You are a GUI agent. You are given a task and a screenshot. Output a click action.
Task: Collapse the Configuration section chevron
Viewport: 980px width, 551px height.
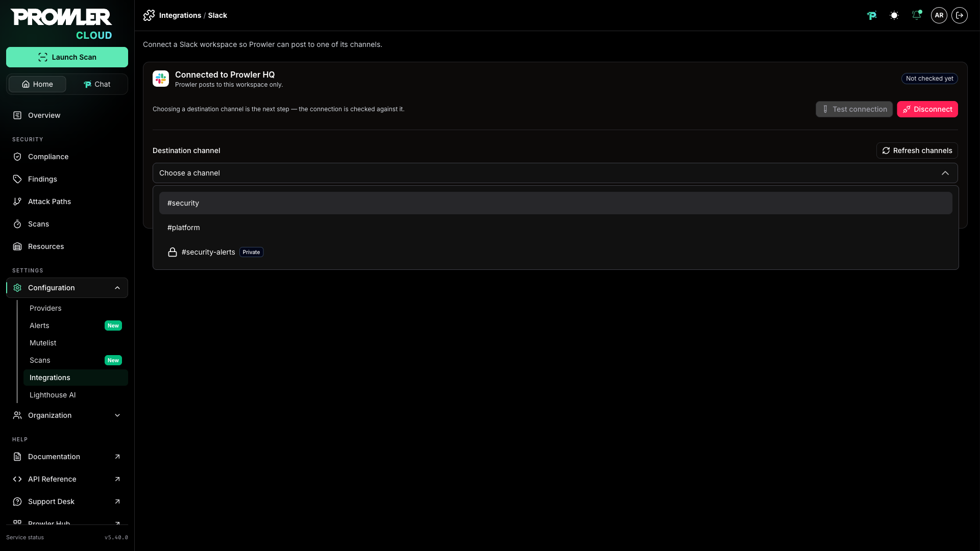[x=117, y=288]
